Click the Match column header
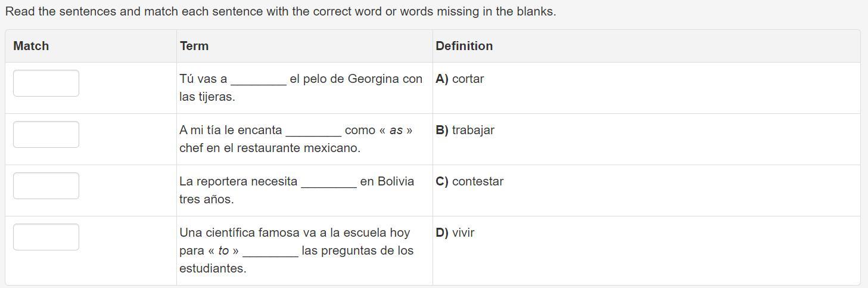The image size is (868, 288). [x=31, y=46]
